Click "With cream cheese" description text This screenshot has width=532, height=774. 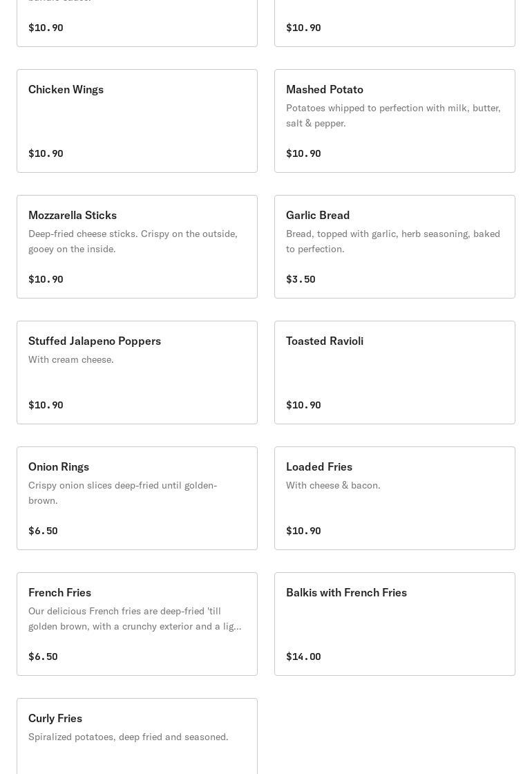point(71,359)
